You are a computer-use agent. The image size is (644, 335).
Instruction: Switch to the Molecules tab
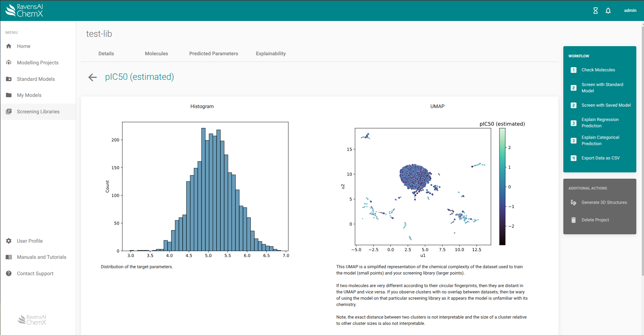pos(156,54)
